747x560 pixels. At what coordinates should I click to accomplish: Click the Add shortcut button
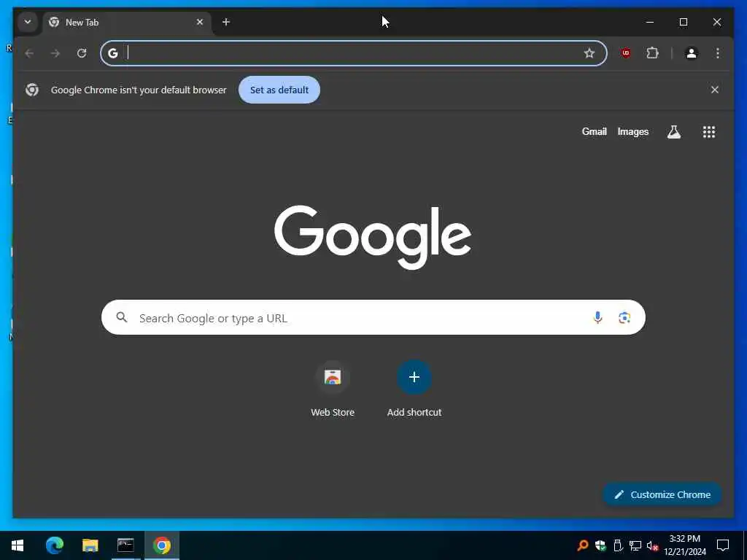point(414,389)
